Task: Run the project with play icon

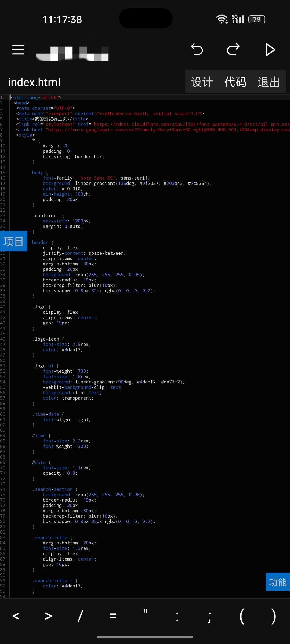Action: point(270,50)
